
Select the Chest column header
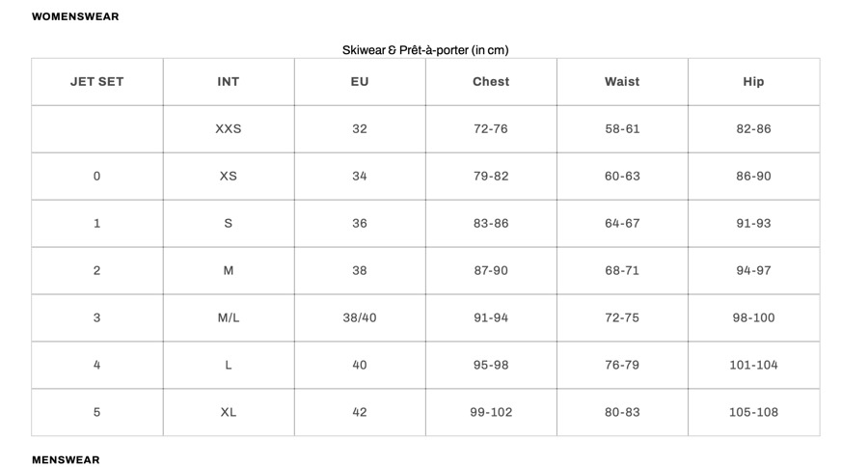[x=491, y=82]
